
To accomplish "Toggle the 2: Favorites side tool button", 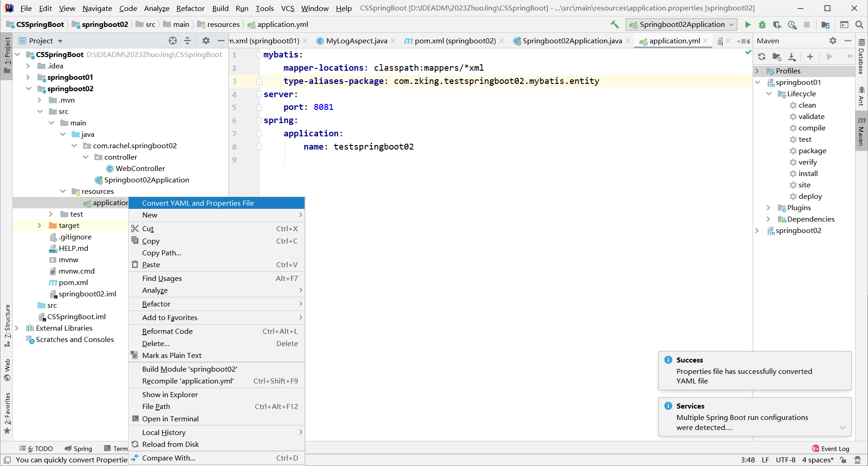I will click(x=7, y=413).
